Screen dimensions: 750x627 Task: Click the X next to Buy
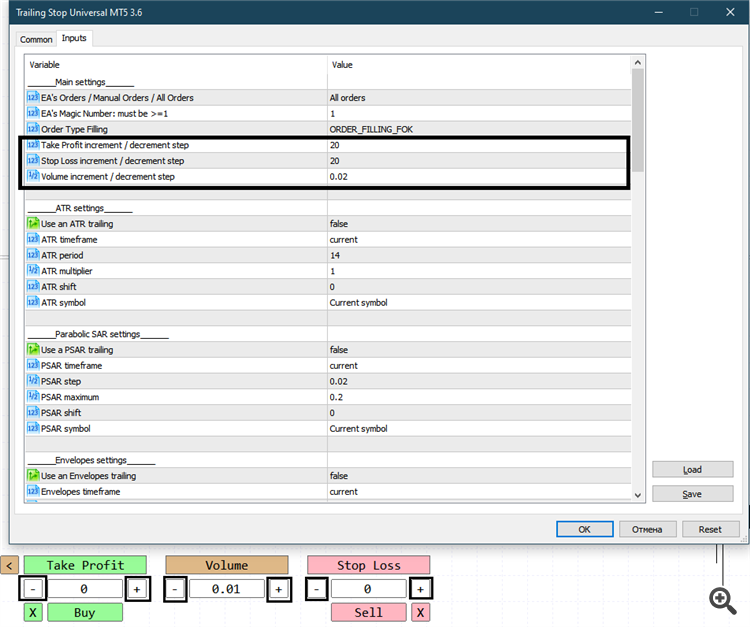click(33, 613)
